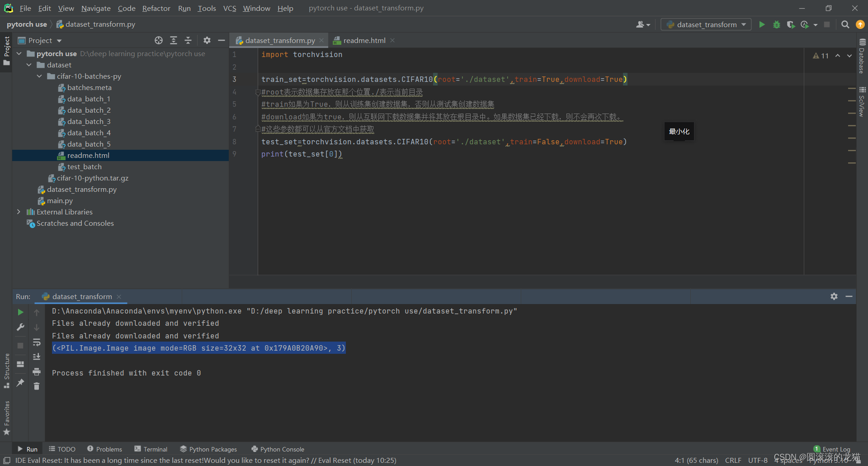Expand External Libraries node
This screenshot has width=868, height=466.
[19, 212]
